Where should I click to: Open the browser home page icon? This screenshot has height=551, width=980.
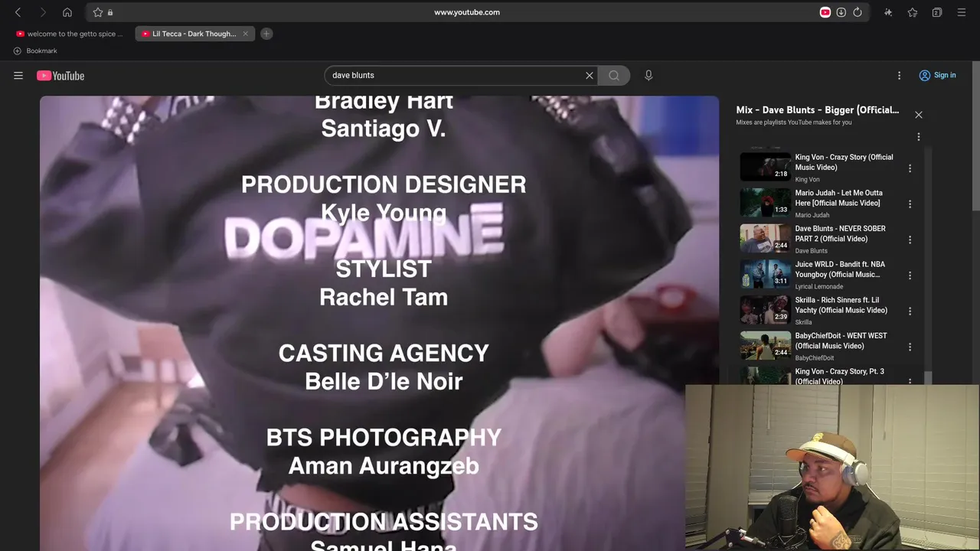coord(67,12)
